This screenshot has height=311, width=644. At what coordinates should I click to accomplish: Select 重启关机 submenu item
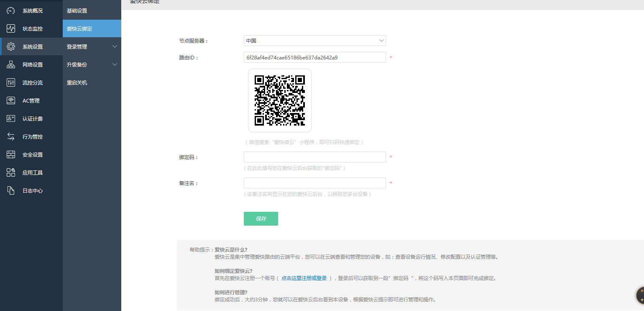92,83
